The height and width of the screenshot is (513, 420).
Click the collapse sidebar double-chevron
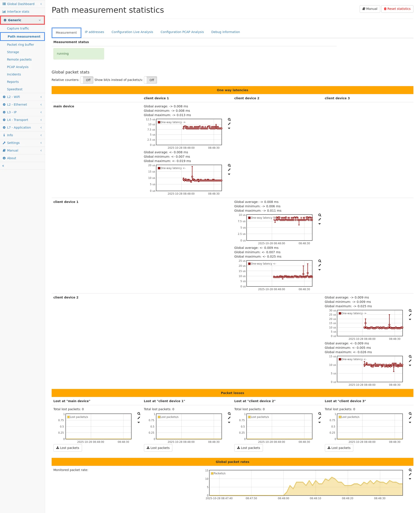tap(3, 166)
